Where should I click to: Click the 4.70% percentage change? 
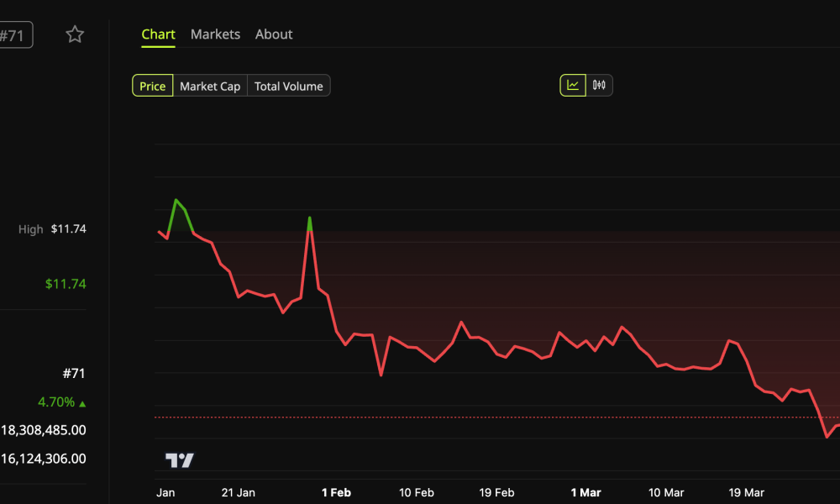[56, 402]
